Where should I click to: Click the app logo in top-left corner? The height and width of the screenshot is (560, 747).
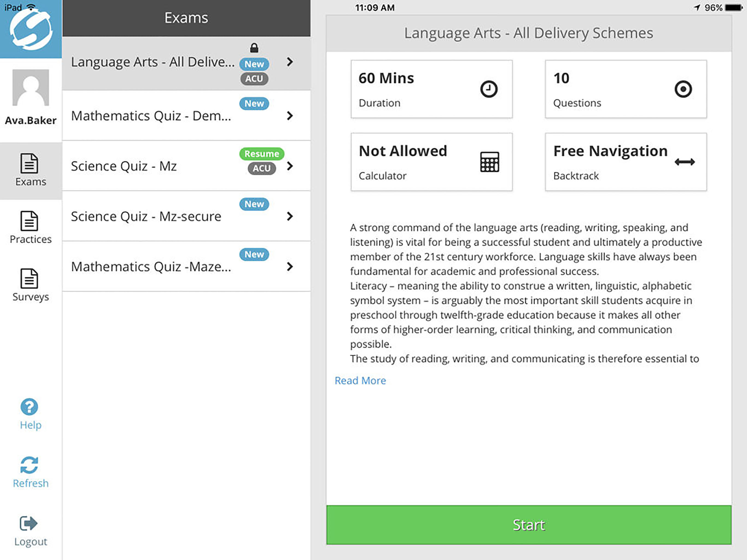point(31,30)
